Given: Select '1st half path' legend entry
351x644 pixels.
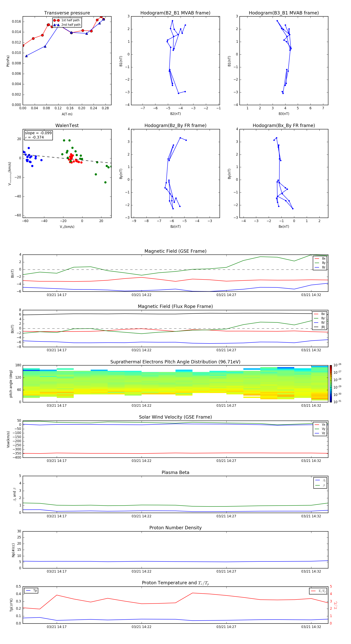Looking at the screenshot, I should (x=66, y=20).
